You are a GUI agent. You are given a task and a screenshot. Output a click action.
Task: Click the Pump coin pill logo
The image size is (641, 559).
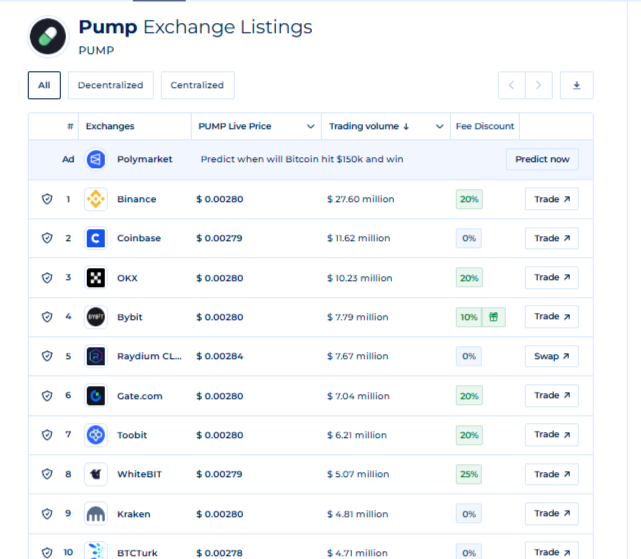[x=48, y=37]
